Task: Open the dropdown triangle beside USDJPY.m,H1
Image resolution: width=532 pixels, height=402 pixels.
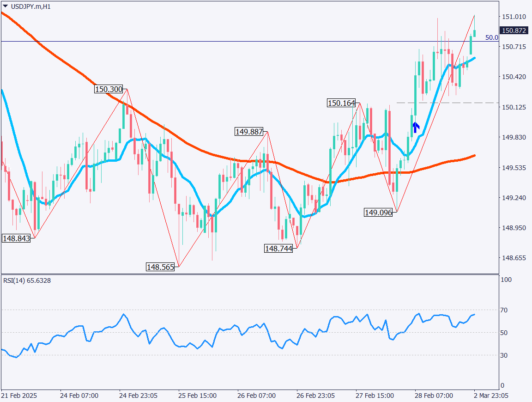Action: coord(5,6)
